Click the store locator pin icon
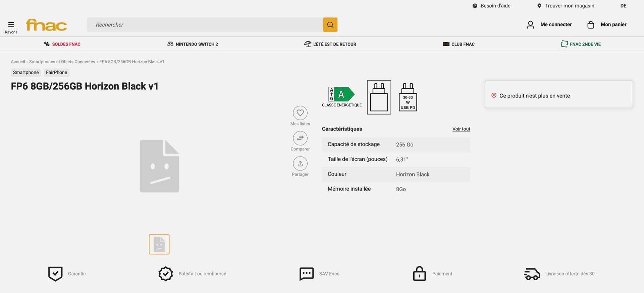The height and width of the screenshot is (293, 644). [539, 6]
